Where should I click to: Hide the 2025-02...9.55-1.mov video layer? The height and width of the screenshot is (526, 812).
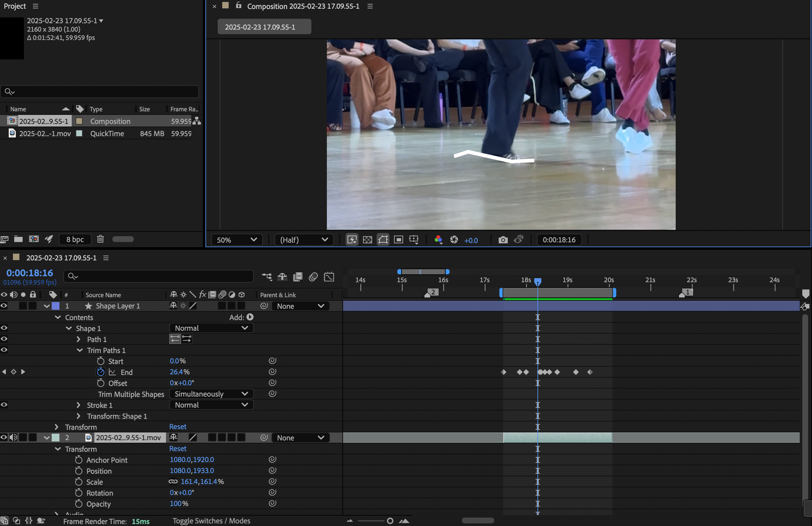4,437
